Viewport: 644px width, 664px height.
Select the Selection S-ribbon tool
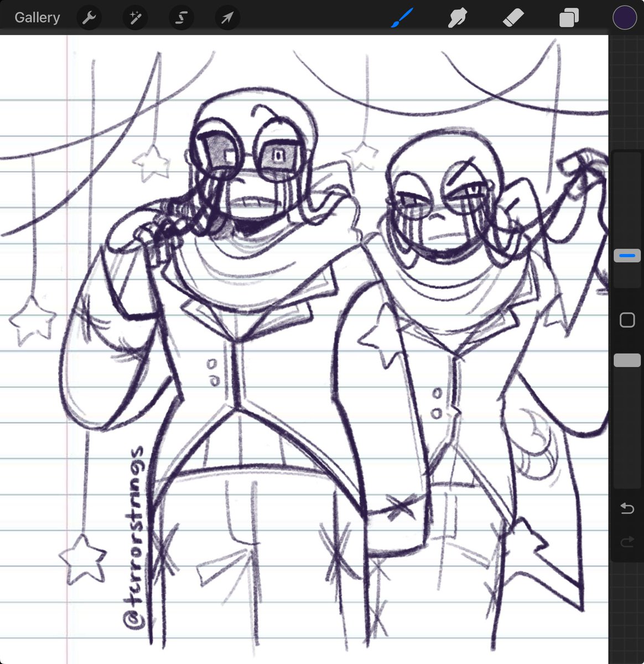(x=181, y=18)
